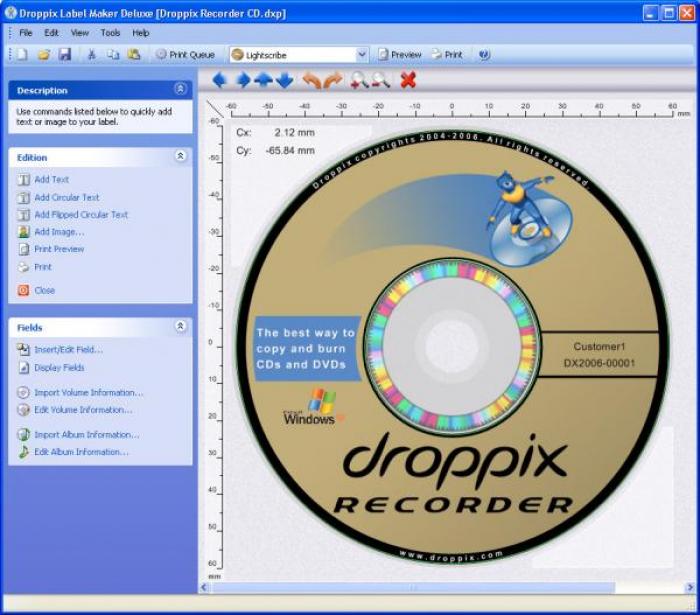Click Close in Edition panel
This screenshot has height=615, width=700.
tap(44, 291)
